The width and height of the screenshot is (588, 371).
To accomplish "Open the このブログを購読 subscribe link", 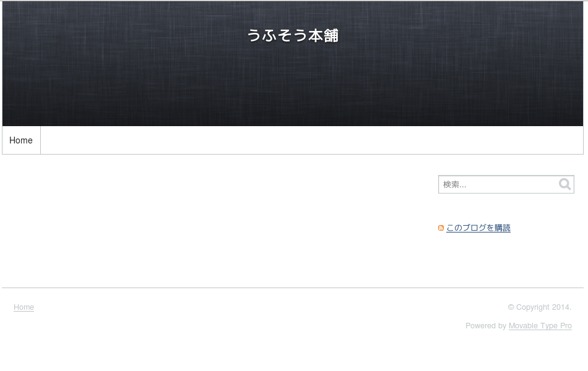I will pyautogui.click(x=478, y=228).
